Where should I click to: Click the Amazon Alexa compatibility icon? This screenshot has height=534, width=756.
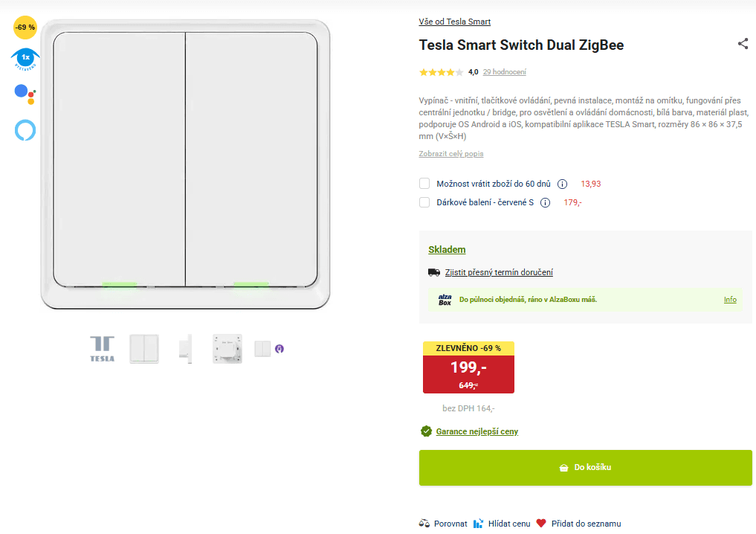[25, 130]
